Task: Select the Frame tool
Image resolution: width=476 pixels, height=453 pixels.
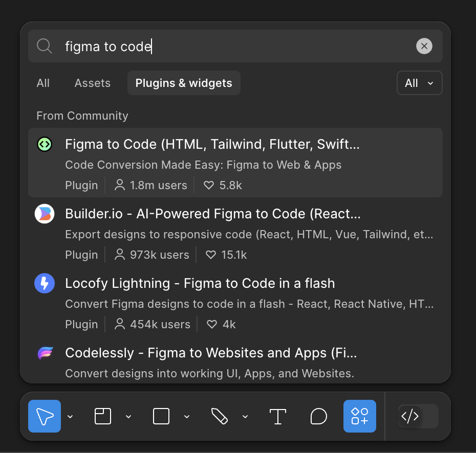Action: click(102, 416)
